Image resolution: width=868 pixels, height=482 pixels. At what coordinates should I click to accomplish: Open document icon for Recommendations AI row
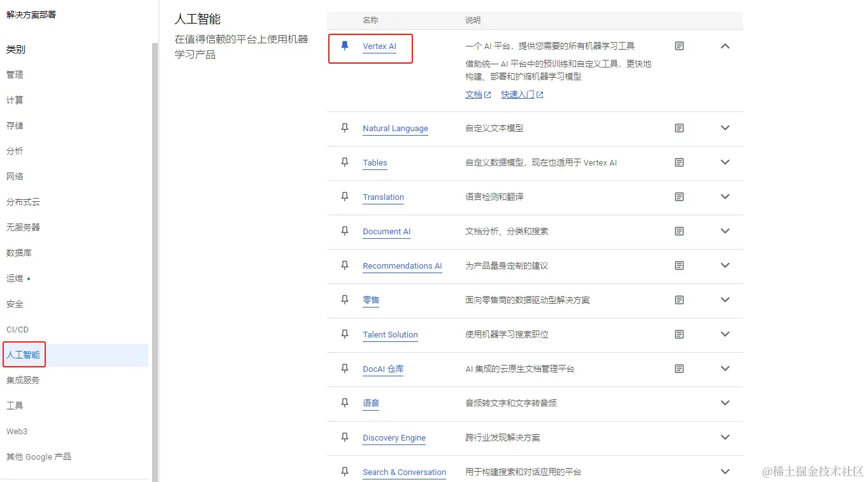[679, 266]
